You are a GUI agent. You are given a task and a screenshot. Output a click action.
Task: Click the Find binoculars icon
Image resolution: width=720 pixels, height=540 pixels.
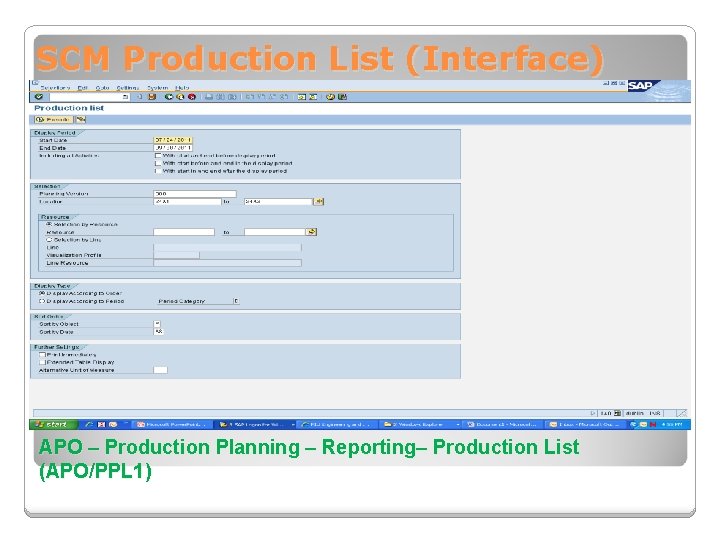pyautogui.click(x=220, y=97)
